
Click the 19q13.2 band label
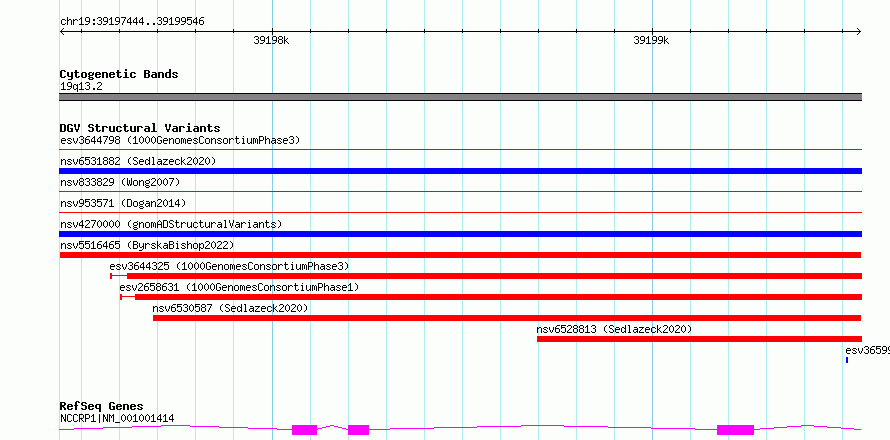81,87
